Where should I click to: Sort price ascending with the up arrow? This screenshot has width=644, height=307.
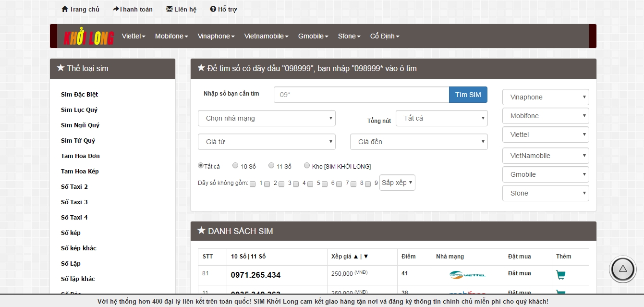355,257
